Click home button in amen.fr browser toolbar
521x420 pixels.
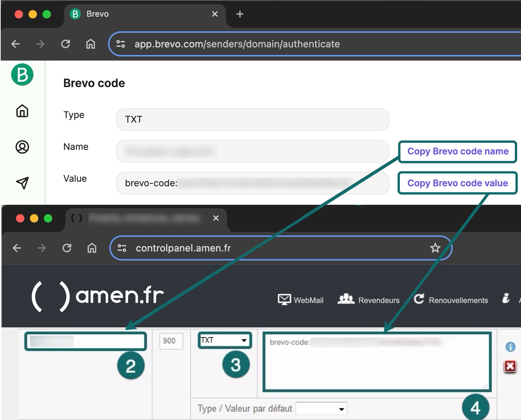coord(92,248)
